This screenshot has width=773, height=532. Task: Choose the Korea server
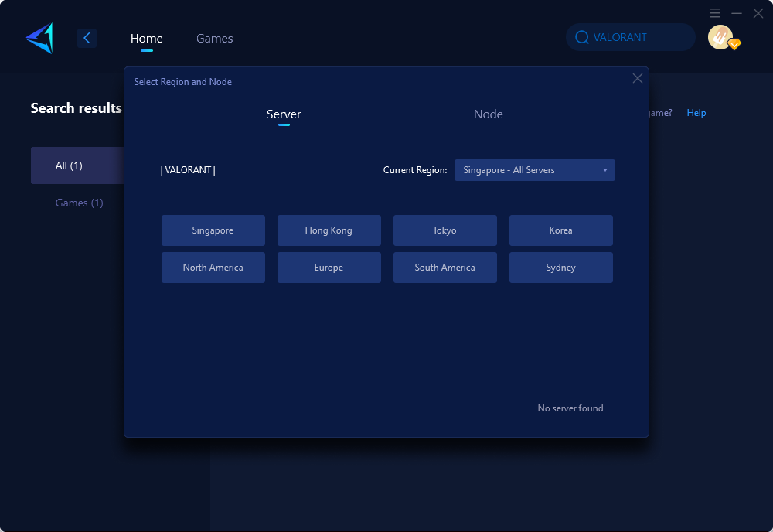561,230
